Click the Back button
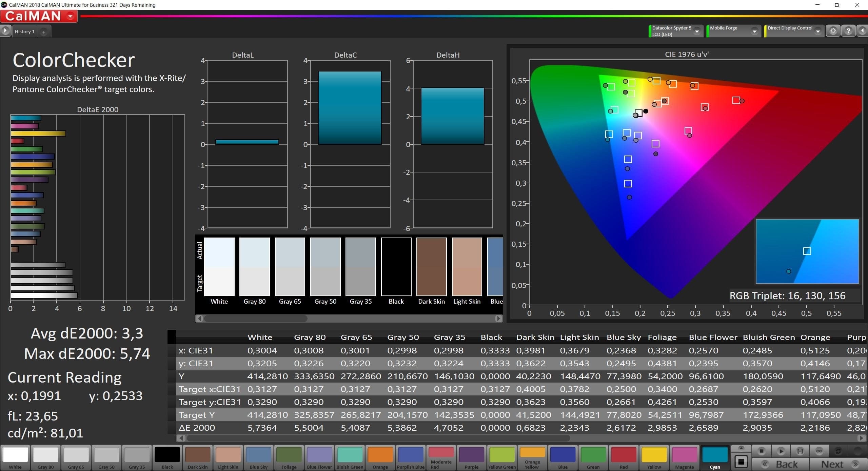 tap(781, 464)
